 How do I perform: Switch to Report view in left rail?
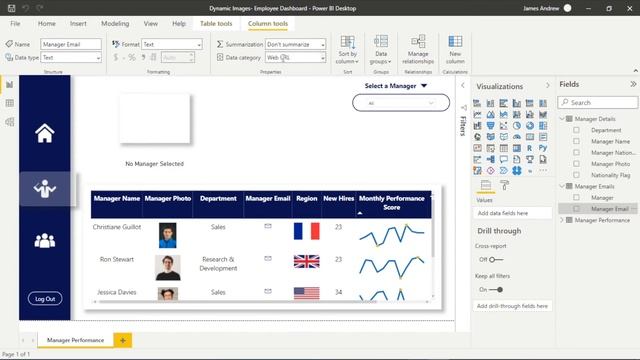coord(9,84)
